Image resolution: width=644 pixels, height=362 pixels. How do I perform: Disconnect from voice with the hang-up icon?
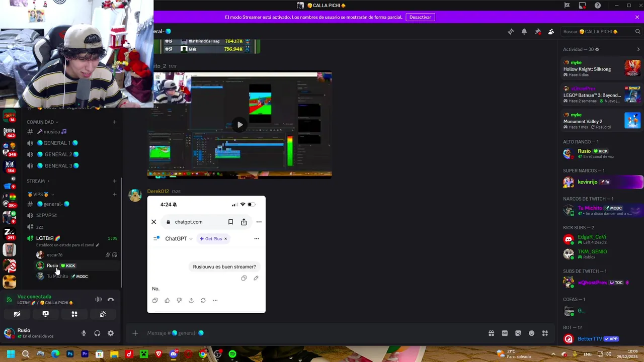coord(111,300)
